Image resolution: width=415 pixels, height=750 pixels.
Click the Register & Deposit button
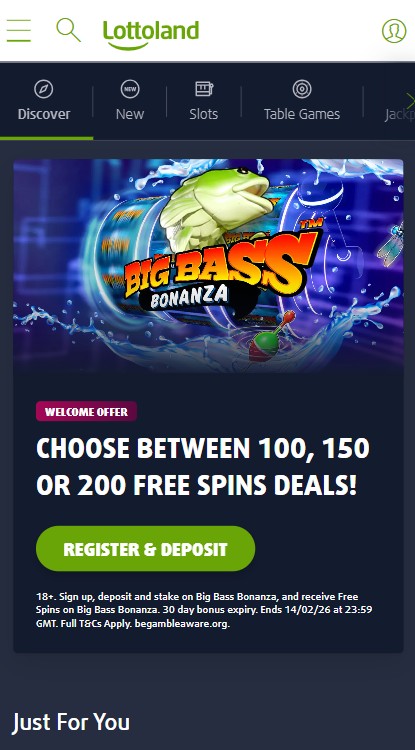click(145, 549)
